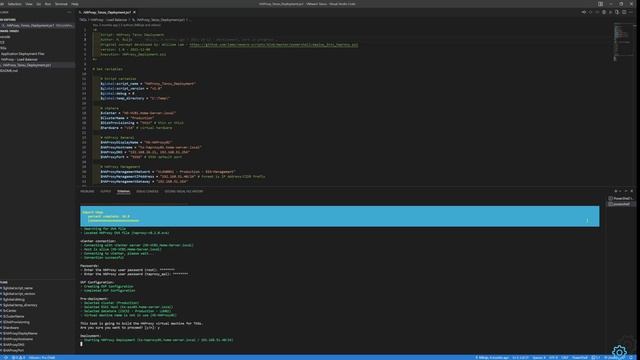Image resolution: width=640 pixels, height=360 pixels.
Task: Click the CRLF line ending indicator
Action: [x=565, y=358]
